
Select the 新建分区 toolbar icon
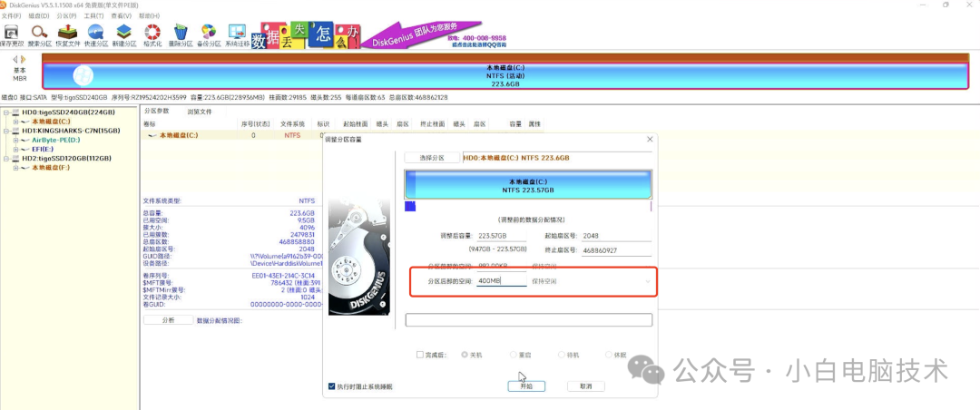[x=124, y=35]
